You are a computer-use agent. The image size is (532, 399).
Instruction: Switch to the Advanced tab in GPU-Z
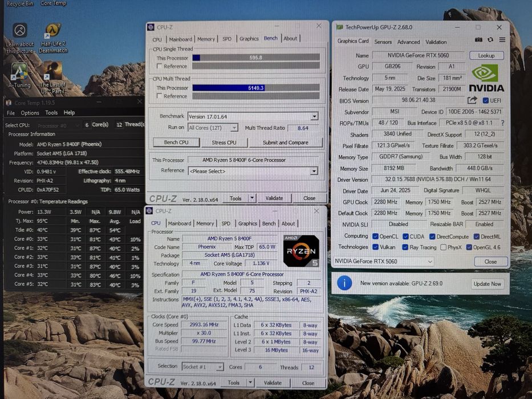pos(408,42)
